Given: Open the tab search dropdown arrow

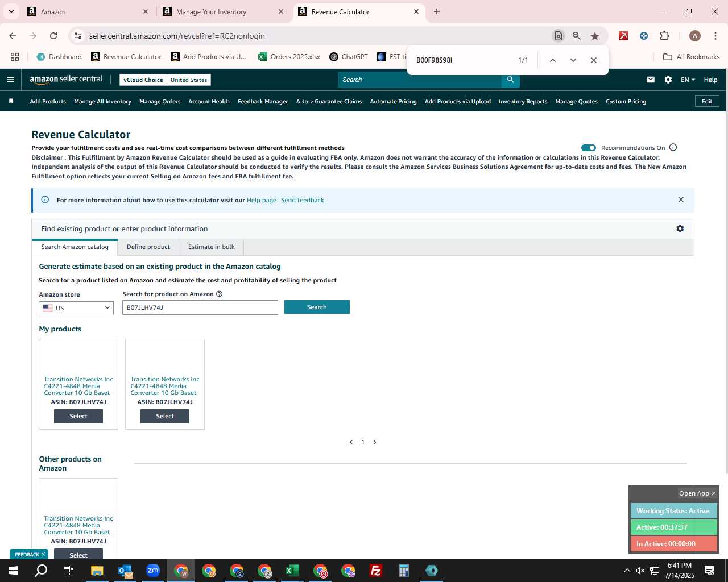Looking at the screenshot, I should (x=11, y=11).
